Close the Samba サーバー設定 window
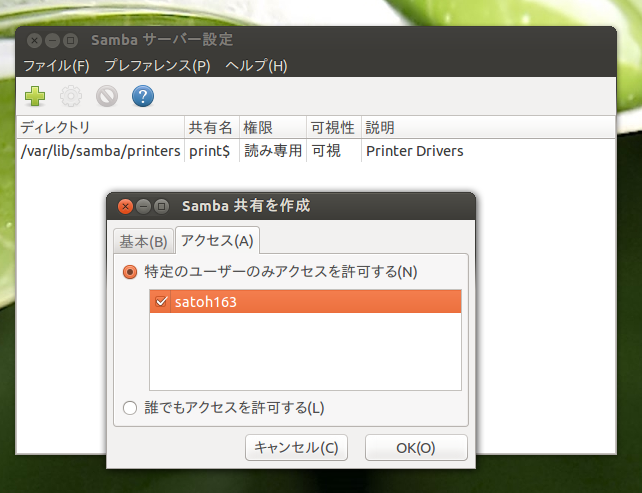Screen dimensions: 642x493 [34, 40]
